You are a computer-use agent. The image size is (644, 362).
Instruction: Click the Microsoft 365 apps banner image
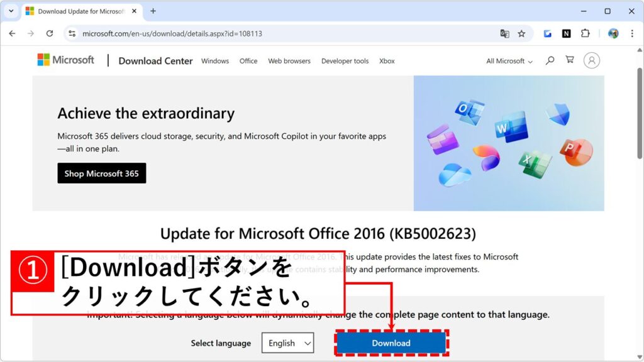tap(509, 143)
